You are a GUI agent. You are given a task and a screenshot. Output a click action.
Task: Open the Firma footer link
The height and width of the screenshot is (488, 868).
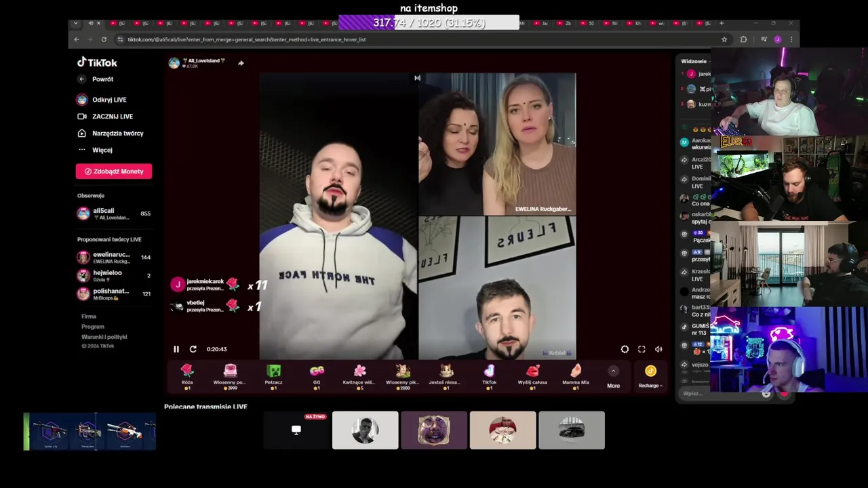[x=89, y=317]
